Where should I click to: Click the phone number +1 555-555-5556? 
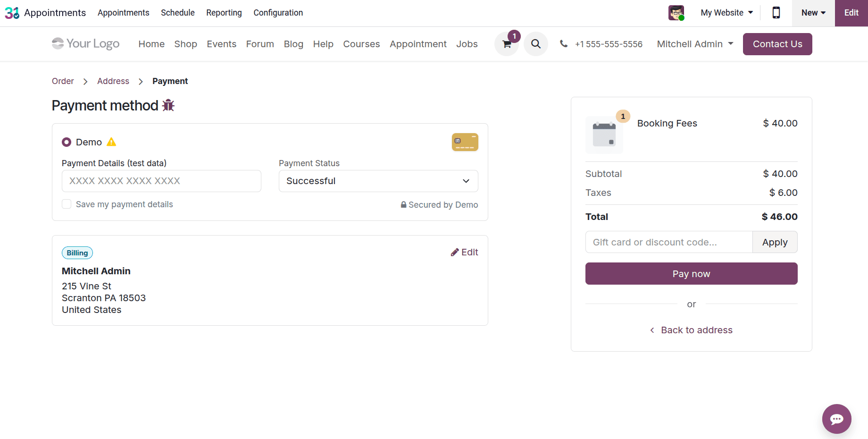[609, 44]
